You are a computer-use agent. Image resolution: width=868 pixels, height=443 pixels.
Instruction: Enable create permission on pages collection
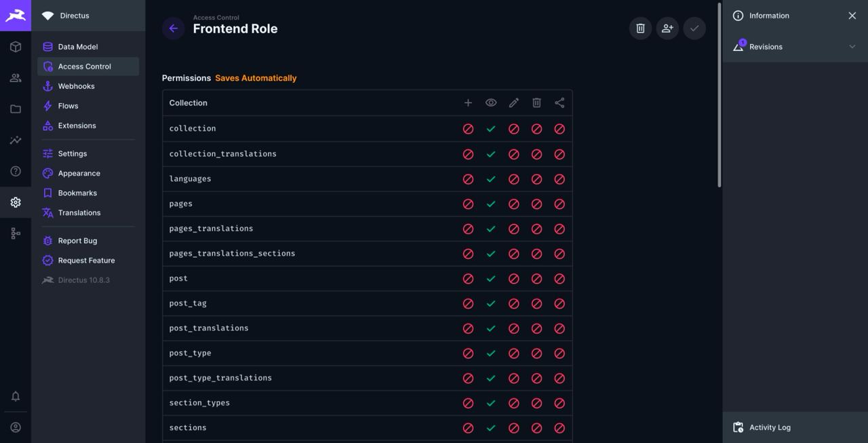point(467,203)
